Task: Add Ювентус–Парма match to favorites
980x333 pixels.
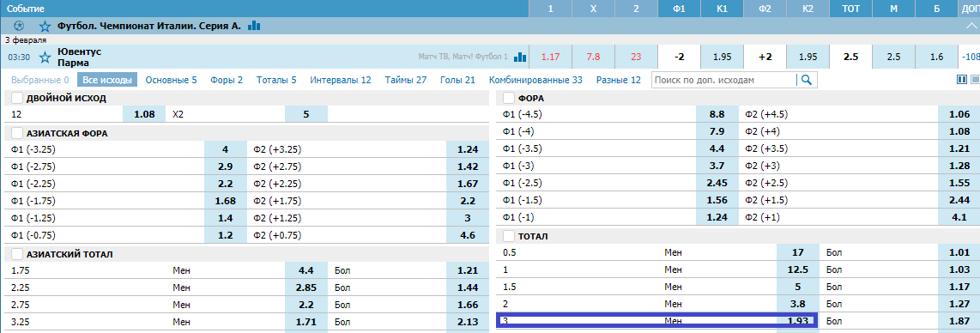Action: pos(45,58)
